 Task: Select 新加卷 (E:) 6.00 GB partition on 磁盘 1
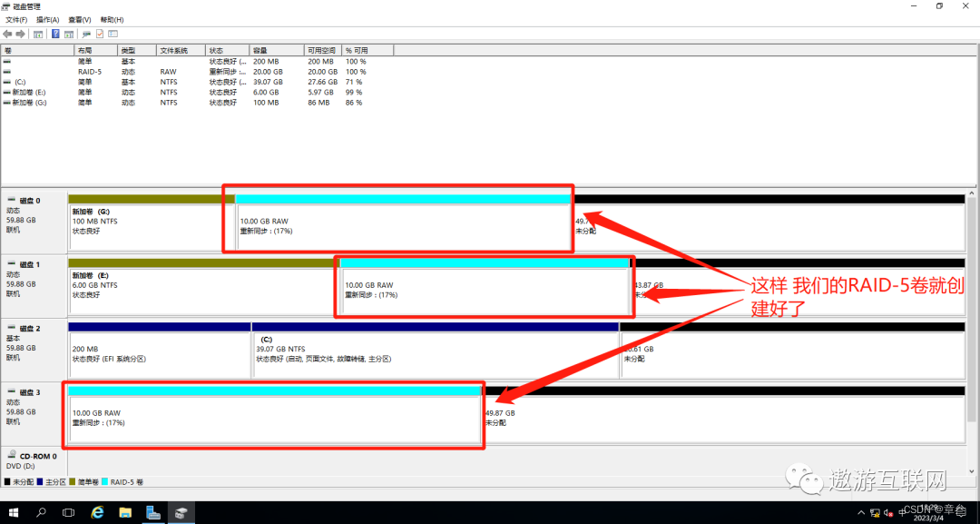pyautogui.click(x=203, y=286)
